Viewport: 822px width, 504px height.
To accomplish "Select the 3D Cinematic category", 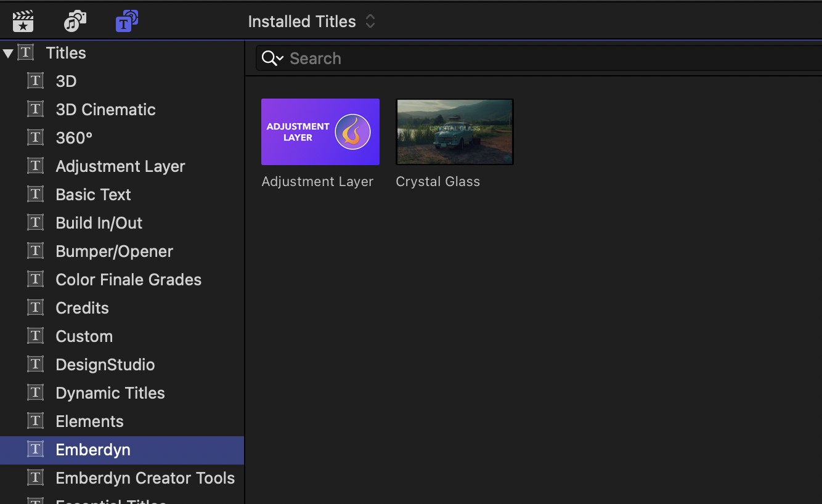I will coord(105,110).
